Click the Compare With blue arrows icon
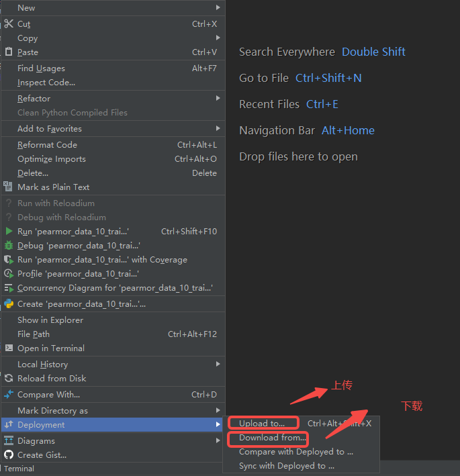460x476 pixels. (x=9, y=394)
